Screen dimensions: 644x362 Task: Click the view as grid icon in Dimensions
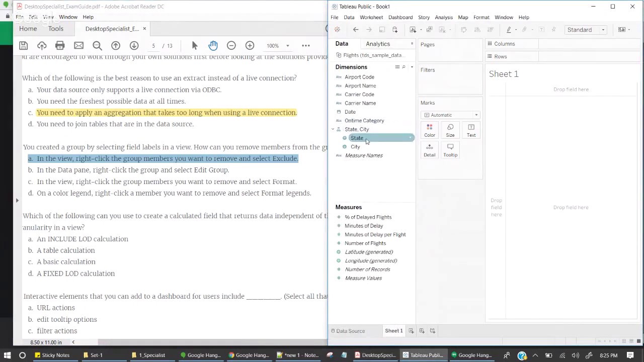397,67
